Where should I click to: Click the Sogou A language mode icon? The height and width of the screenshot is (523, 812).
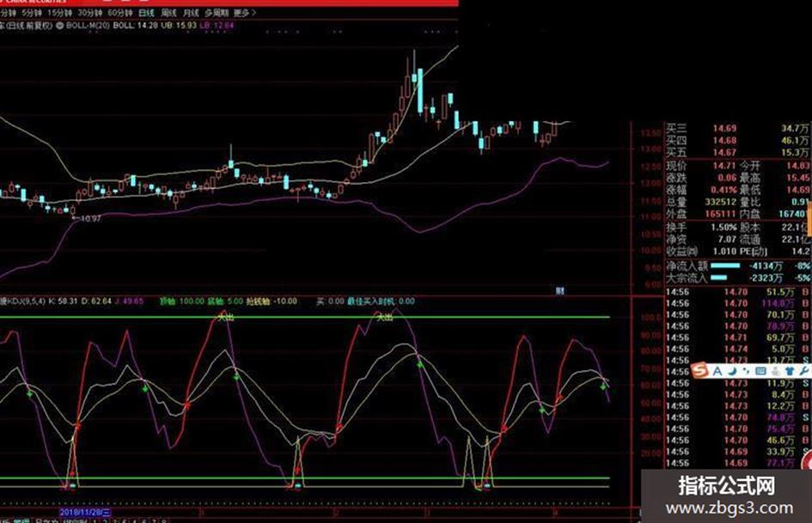tap(717, 371)
